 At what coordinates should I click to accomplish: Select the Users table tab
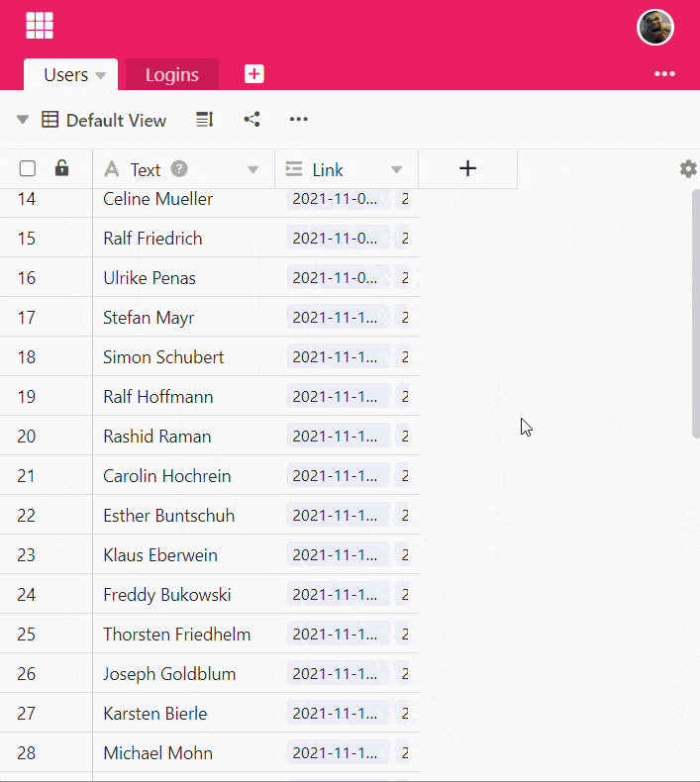pos(64,75)
